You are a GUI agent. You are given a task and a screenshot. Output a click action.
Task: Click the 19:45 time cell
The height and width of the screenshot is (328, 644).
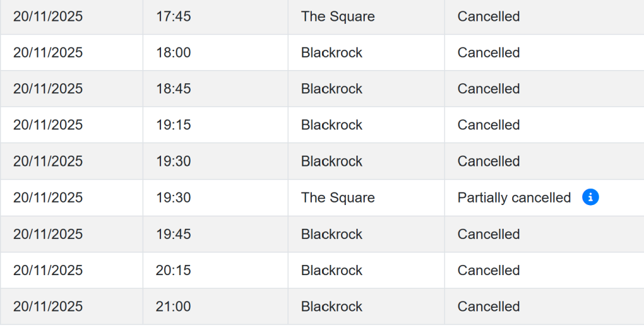tap(173, 234)
